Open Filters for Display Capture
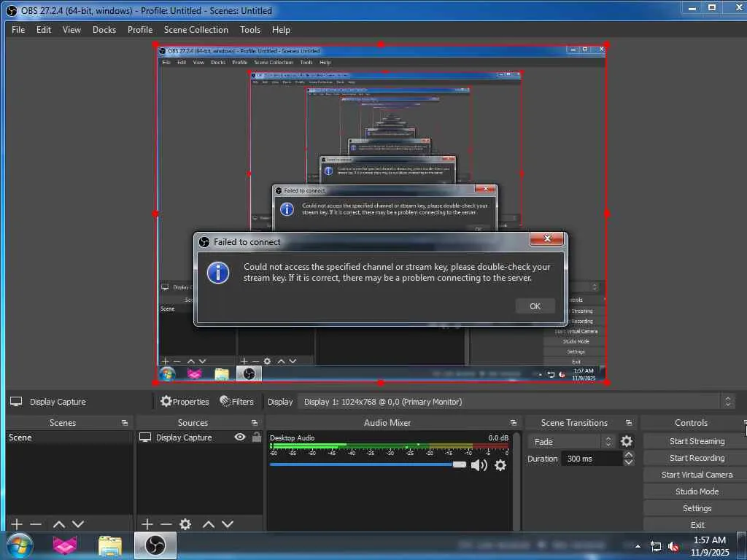Screen dimensions: 747x560 237,402
